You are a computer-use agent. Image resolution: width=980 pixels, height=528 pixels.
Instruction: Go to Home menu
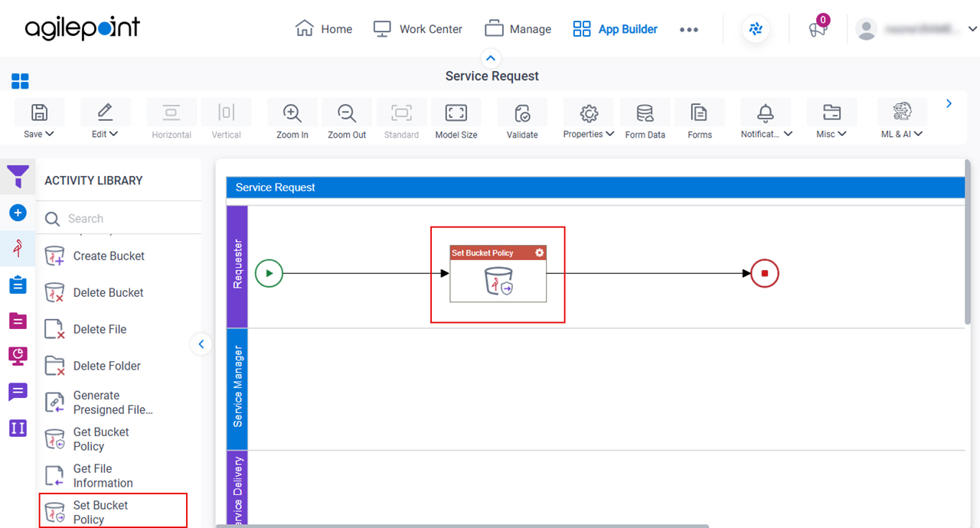[324, 29]
